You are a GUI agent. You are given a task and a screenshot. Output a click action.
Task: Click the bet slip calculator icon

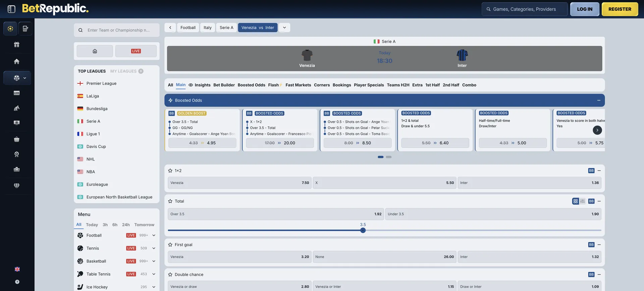coord(25,29)
